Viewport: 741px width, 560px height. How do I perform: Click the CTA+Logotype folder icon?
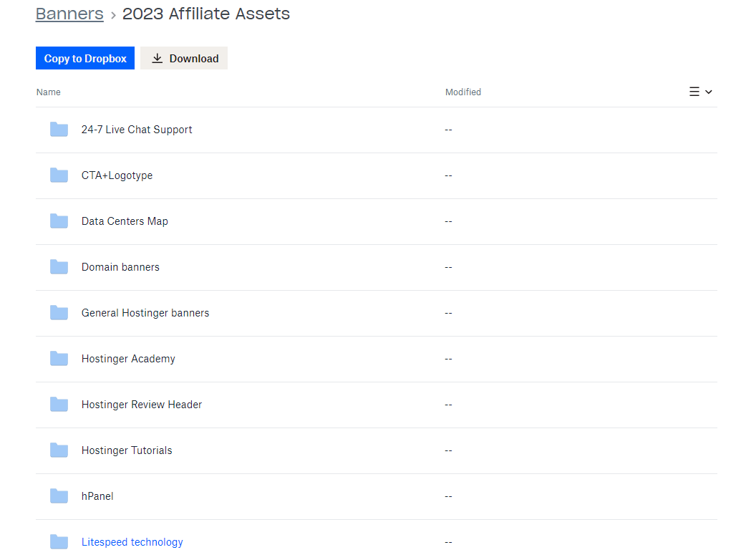[x=59, y=175]
